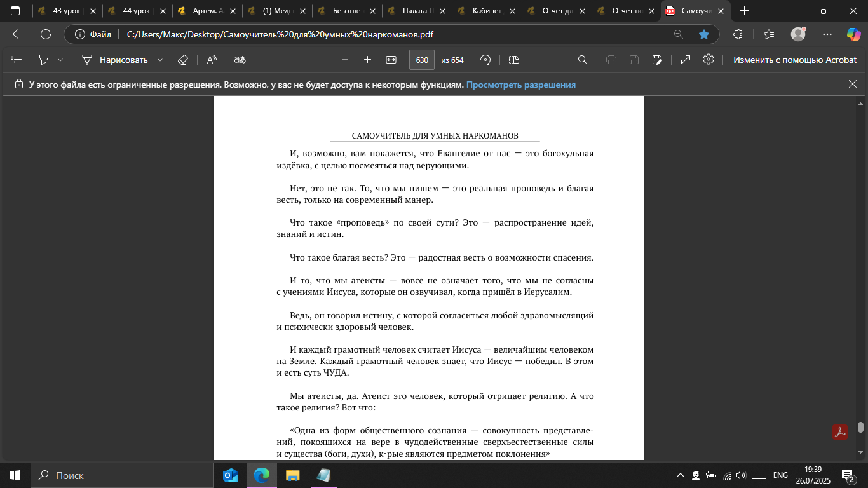Open the PDF table of contents panel

point(17,60)
